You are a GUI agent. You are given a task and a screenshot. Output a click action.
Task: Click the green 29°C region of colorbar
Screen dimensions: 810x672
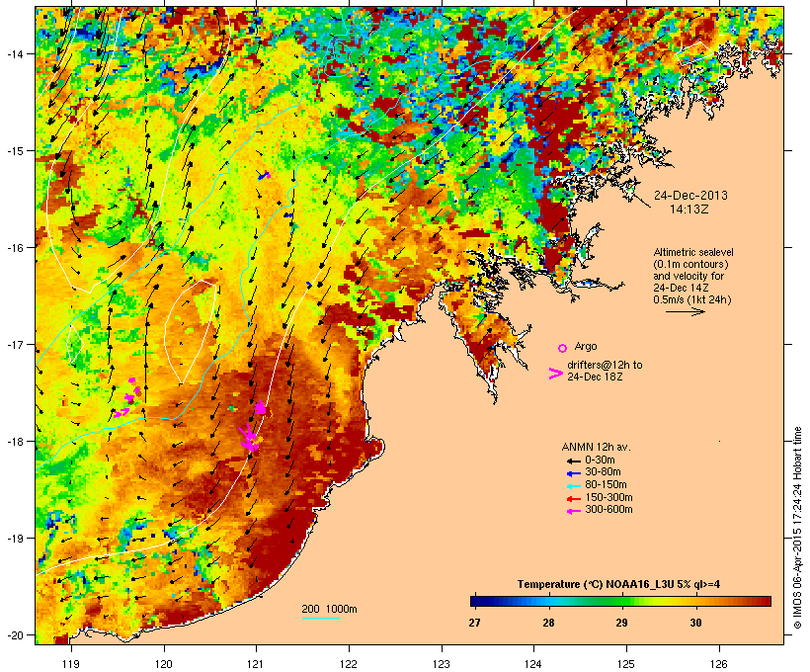tap(622, 601)
